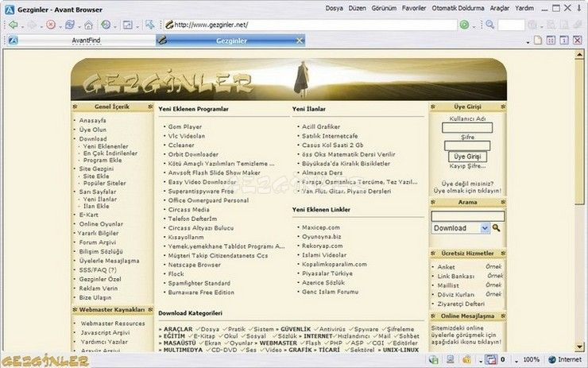Image resolution: width=588 pixels, height=368 pixels.
Task: Click the globe History icon in toolbar
Action: point(106,25)
